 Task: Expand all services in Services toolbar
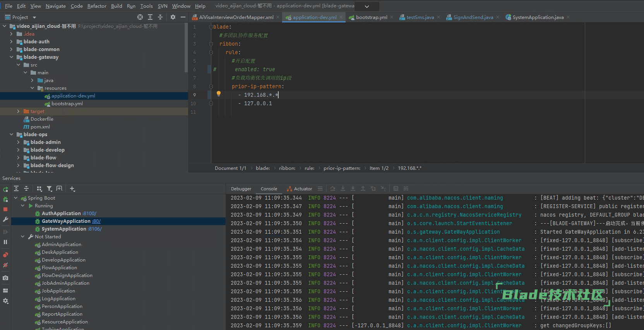pos(16,188)
